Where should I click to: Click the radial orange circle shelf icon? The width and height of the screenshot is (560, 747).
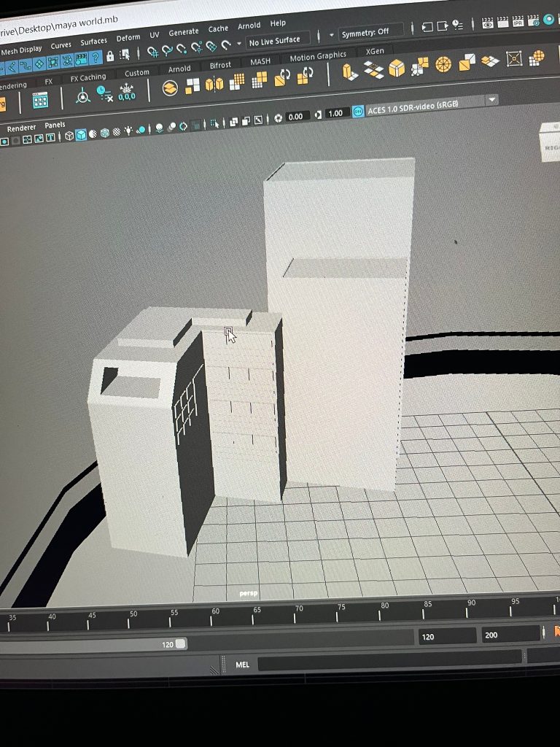pos(443,64)
